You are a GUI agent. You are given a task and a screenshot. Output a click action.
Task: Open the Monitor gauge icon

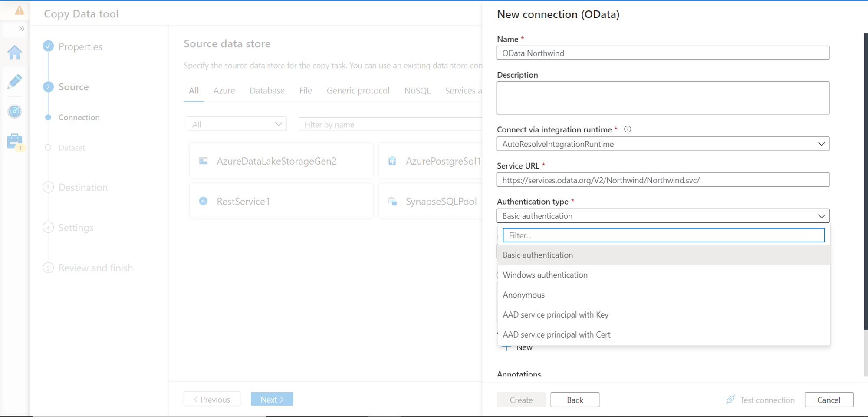[15, 112]
